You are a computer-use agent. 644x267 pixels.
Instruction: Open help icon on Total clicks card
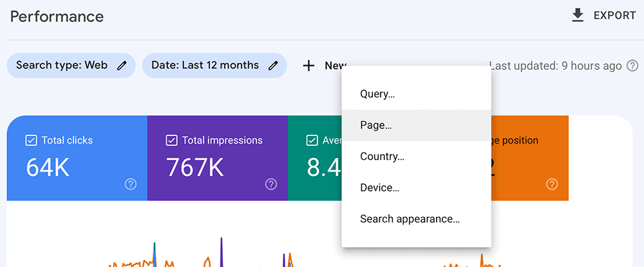click(131, 184)
